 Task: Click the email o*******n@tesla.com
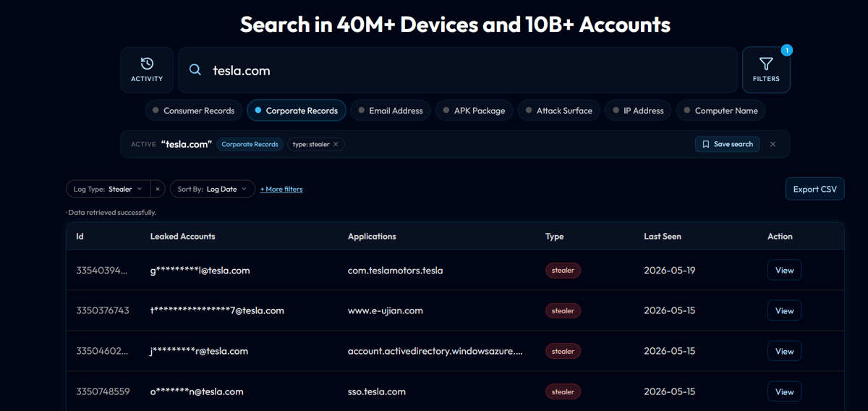[x=197, y=391]
